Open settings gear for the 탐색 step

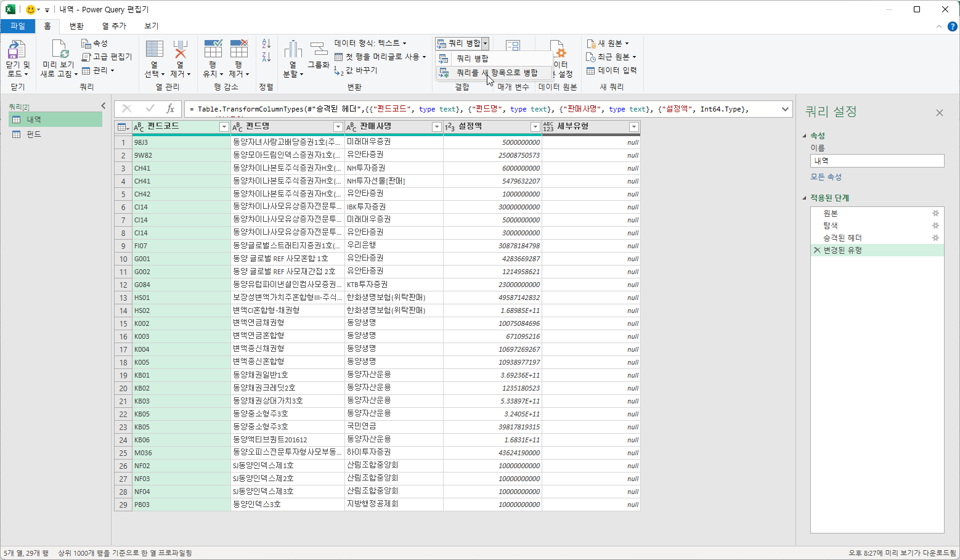click(x=935, y=225)
